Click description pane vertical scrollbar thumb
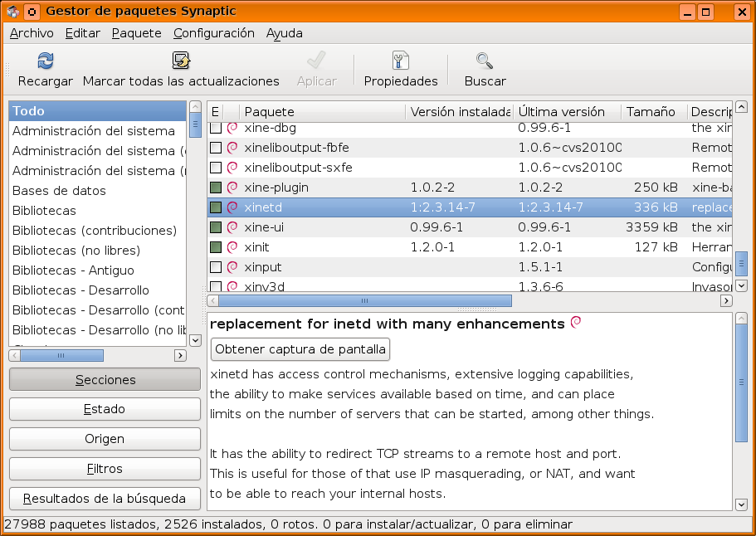756x536 pixels. pos(741,383)
